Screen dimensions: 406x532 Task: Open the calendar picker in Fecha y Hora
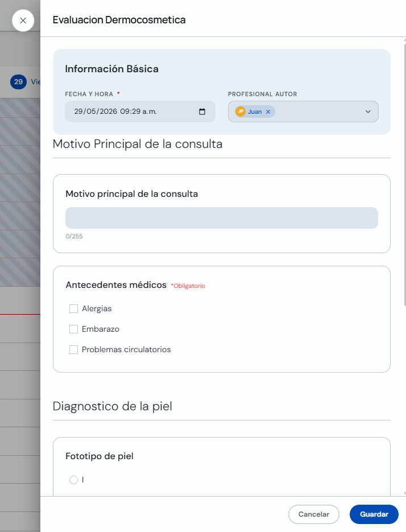click(x=202, y=112)
